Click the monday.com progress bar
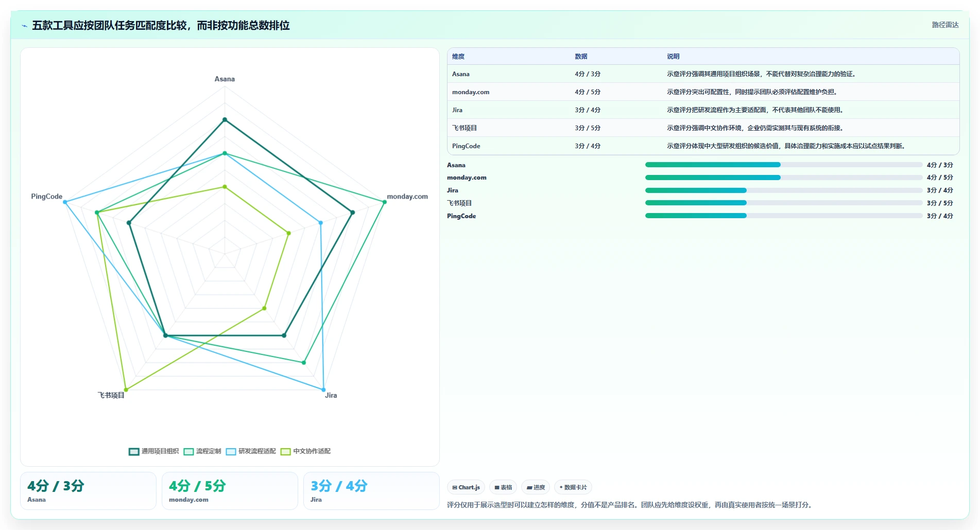 (x=783, y=178)
